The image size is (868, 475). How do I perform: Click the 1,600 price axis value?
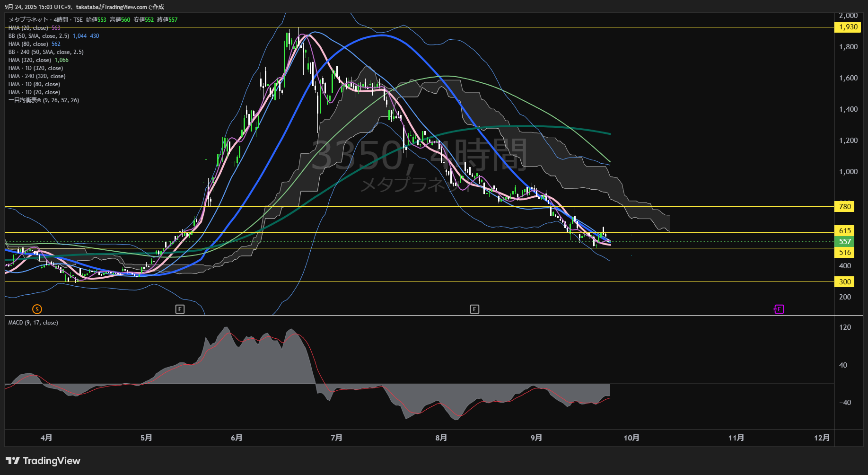[848, 78]
